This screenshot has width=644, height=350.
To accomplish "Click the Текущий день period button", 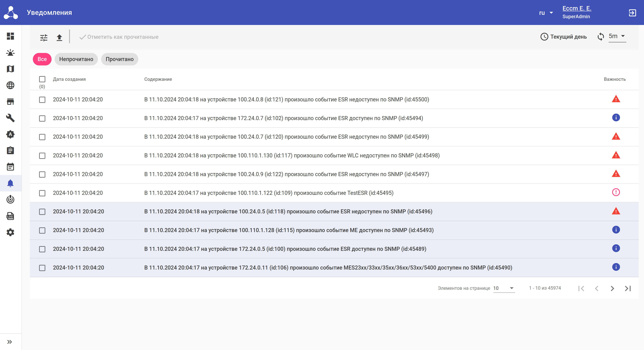I will (563, 37).
